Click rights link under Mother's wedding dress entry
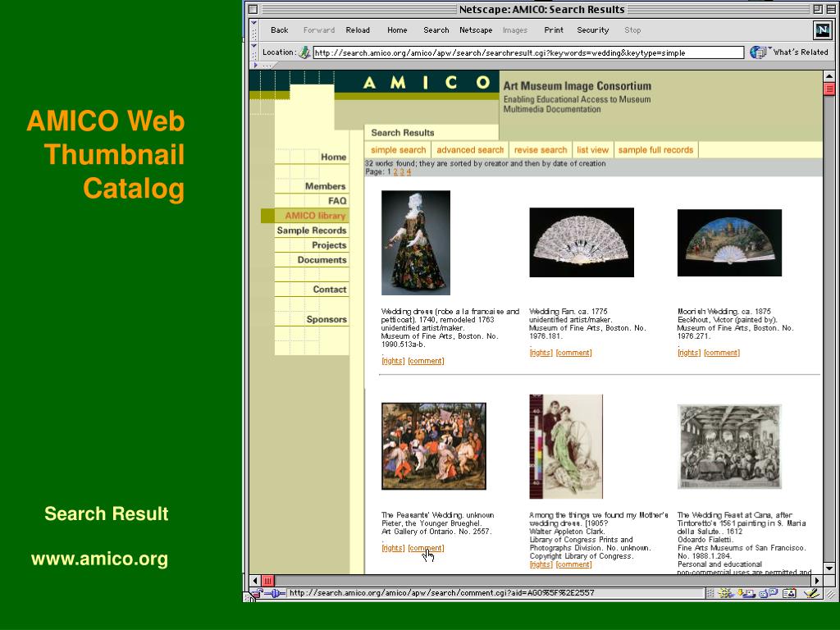The image size is (840, 630). point(541,564)
